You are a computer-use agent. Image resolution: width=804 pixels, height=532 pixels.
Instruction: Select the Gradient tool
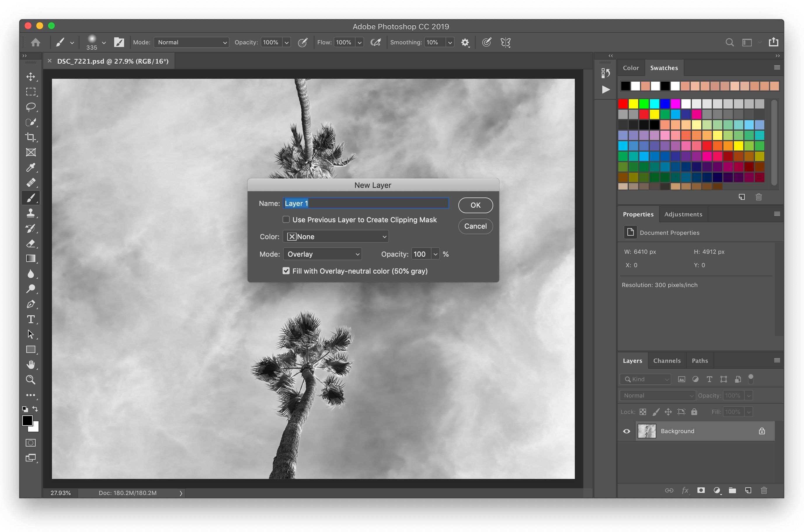31,258
